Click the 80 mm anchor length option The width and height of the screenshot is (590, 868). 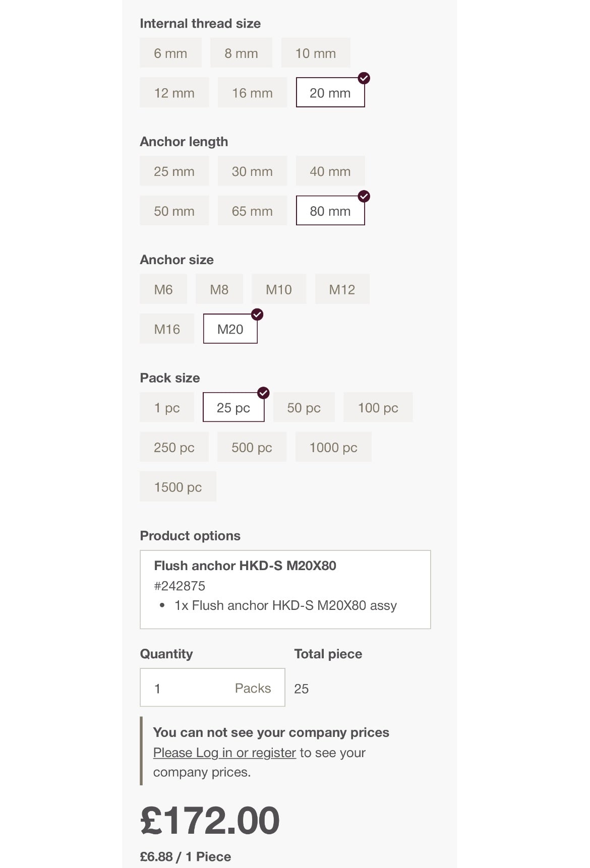tap(330, 211)
